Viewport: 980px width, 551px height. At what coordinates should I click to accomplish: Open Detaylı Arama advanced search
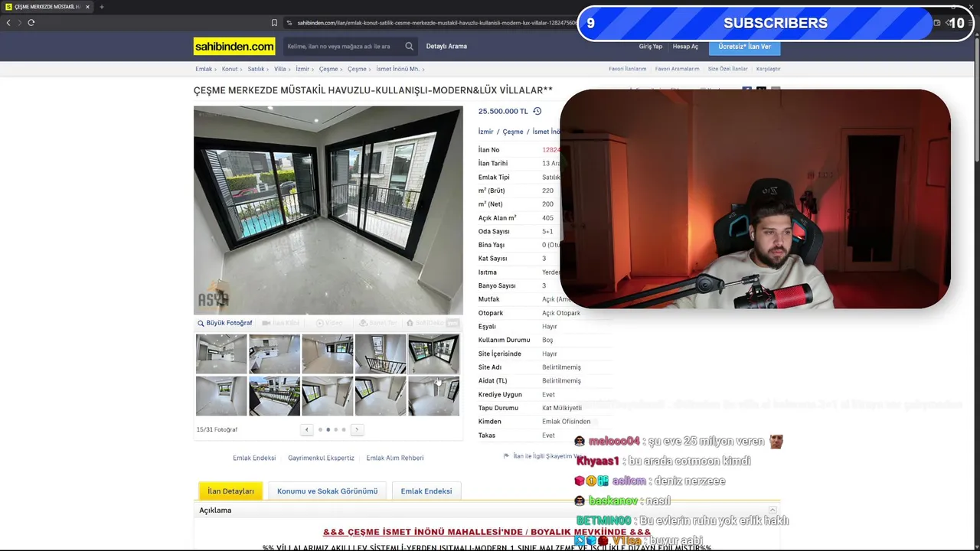click(446, 47)
